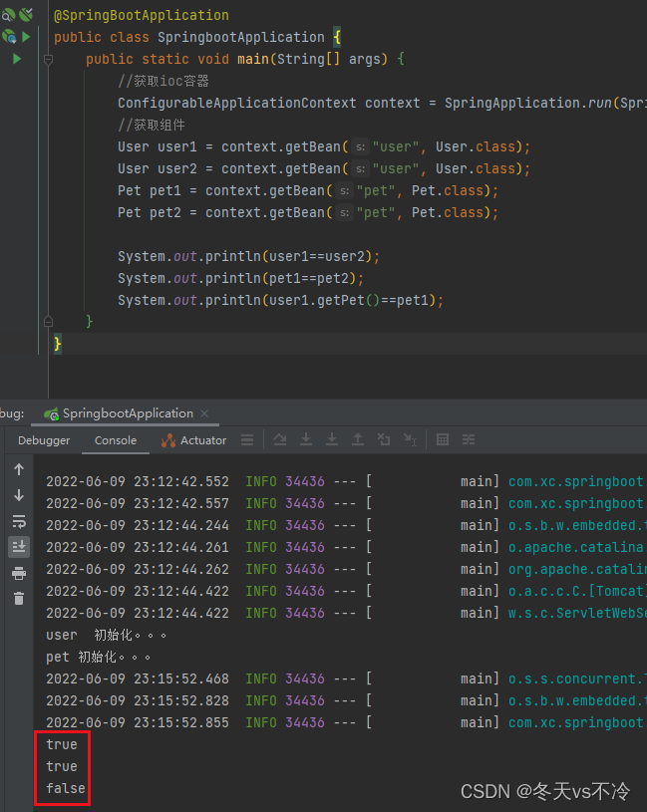Click log line timestamped 23:12:42.557
The image size is (647, 812).
click(x=345, y=503)
